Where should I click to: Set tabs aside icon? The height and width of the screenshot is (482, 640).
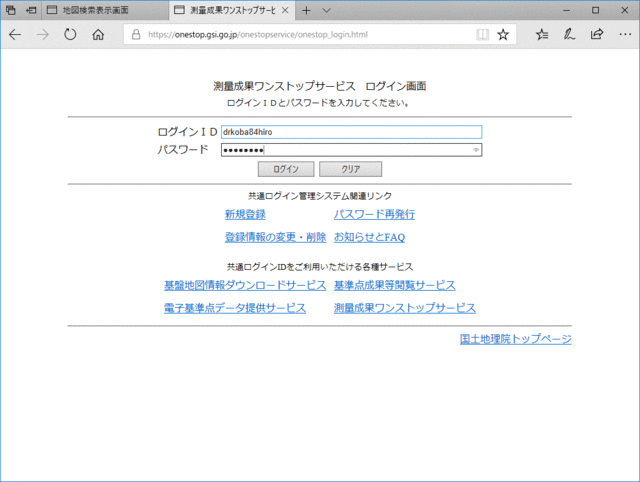point(31,10)
